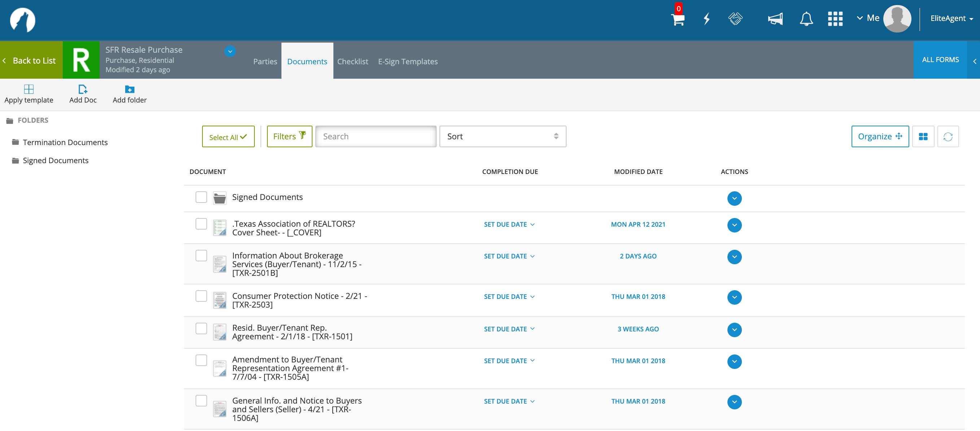Viewport: 980px width, 431px height.
Task: Expand EliteAgent account dropdown
Action: (x=951, y=19)
